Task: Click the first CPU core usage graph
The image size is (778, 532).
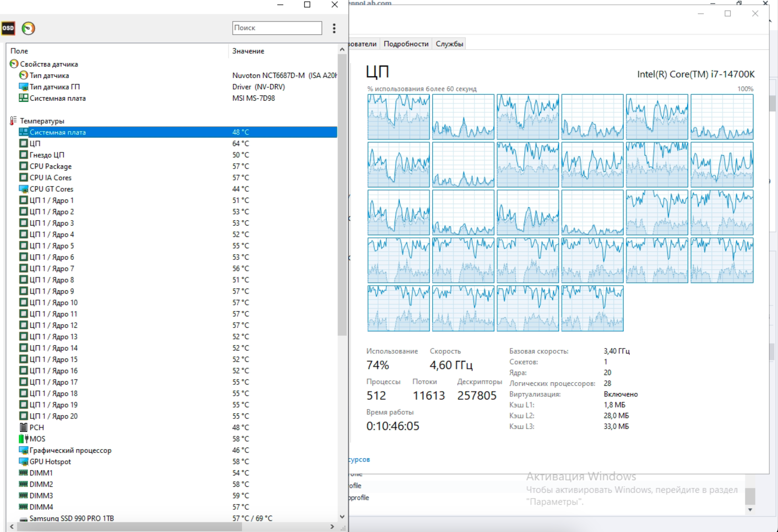Action: [398, 117]
